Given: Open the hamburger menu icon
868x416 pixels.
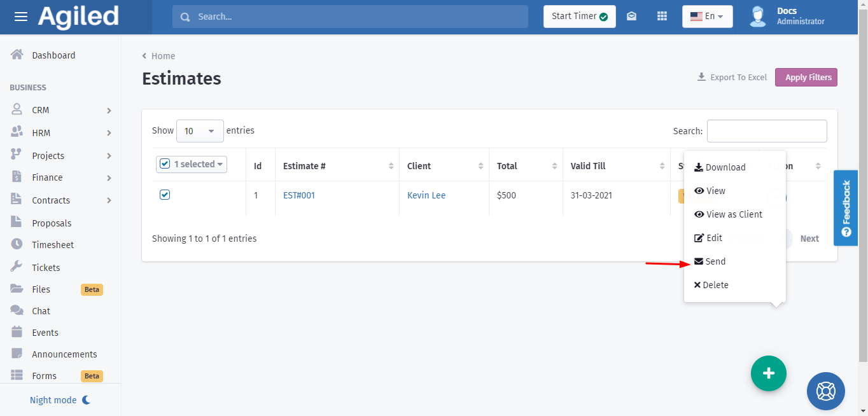Looking at the screenshot, I should pos(21,17).
